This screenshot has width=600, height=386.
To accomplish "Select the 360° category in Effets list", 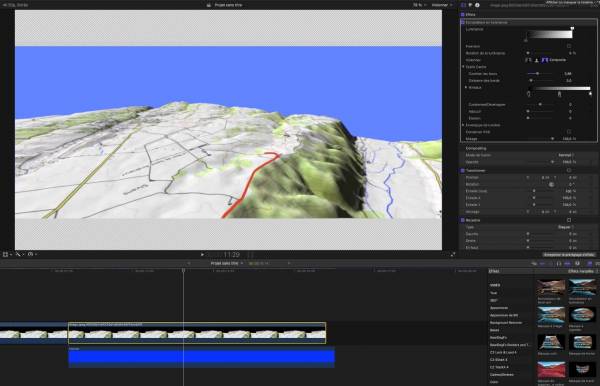I will [494, 300].
